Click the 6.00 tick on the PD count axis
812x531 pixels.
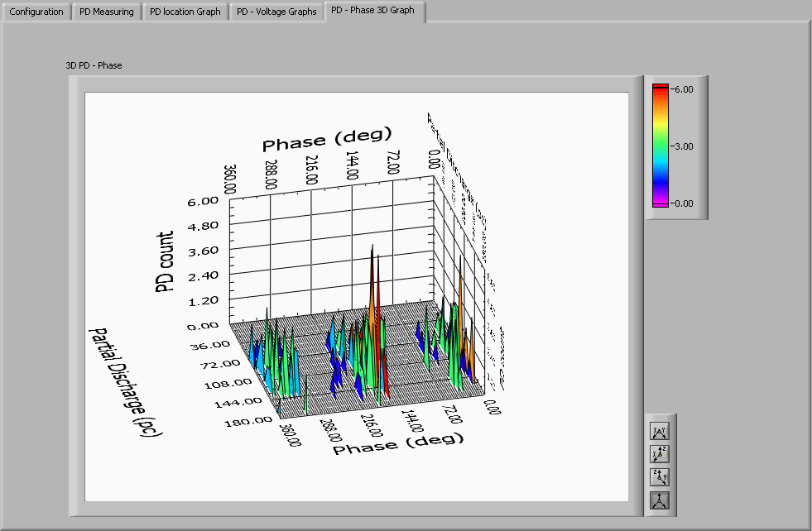click(202, 199)
